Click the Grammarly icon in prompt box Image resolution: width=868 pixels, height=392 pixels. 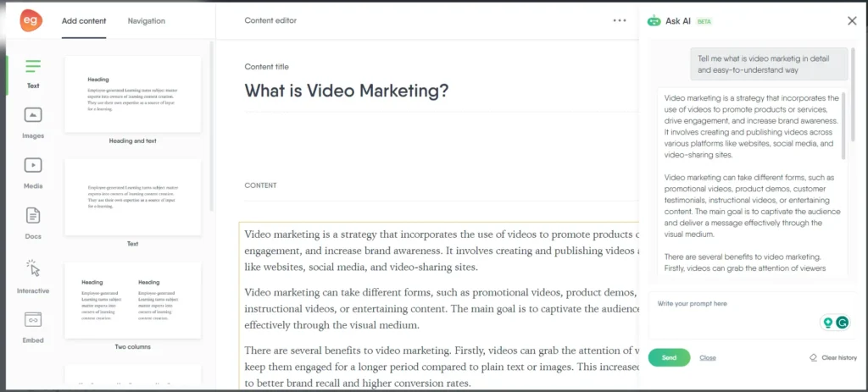843,323
